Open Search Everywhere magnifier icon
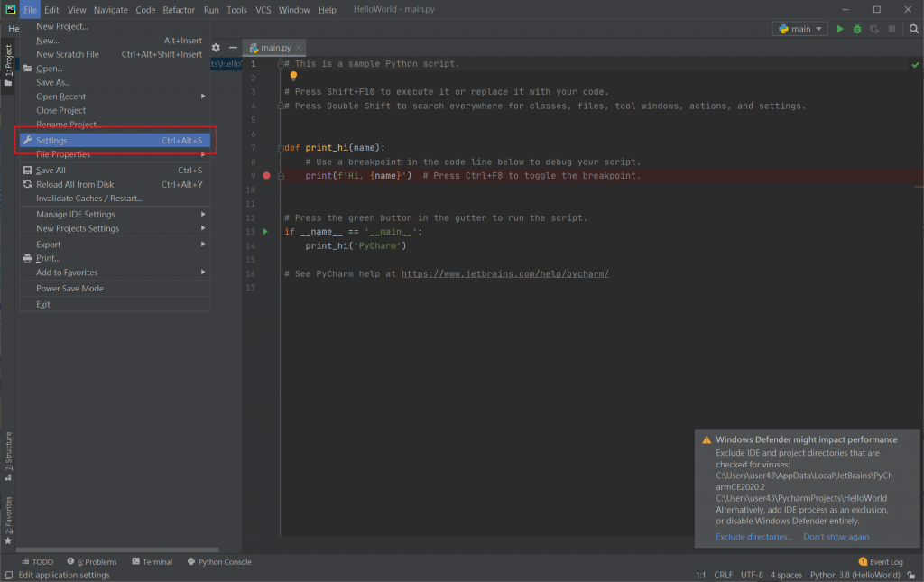 click(x=913, y=29)
